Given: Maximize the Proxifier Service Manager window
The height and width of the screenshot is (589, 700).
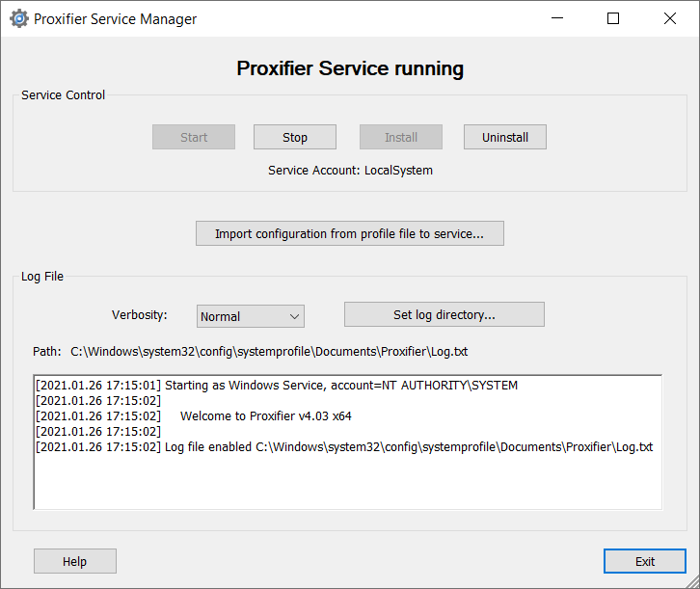Looking at the screenshot, I should click(613, 18).
